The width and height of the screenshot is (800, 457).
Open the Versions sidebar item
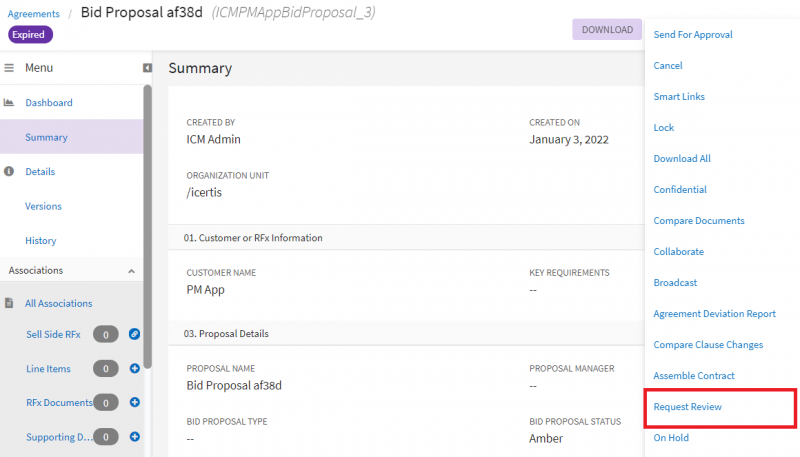pyautogui.click(x=43, y=206)
